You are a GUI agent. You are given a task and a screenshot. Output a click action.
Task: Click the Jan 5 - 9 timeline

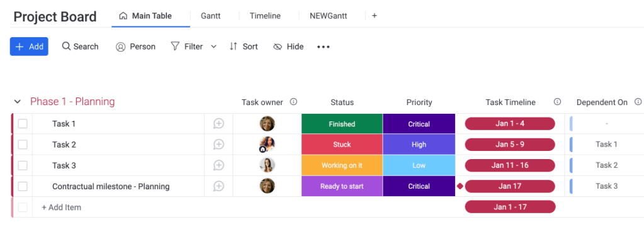pos(510,145)
